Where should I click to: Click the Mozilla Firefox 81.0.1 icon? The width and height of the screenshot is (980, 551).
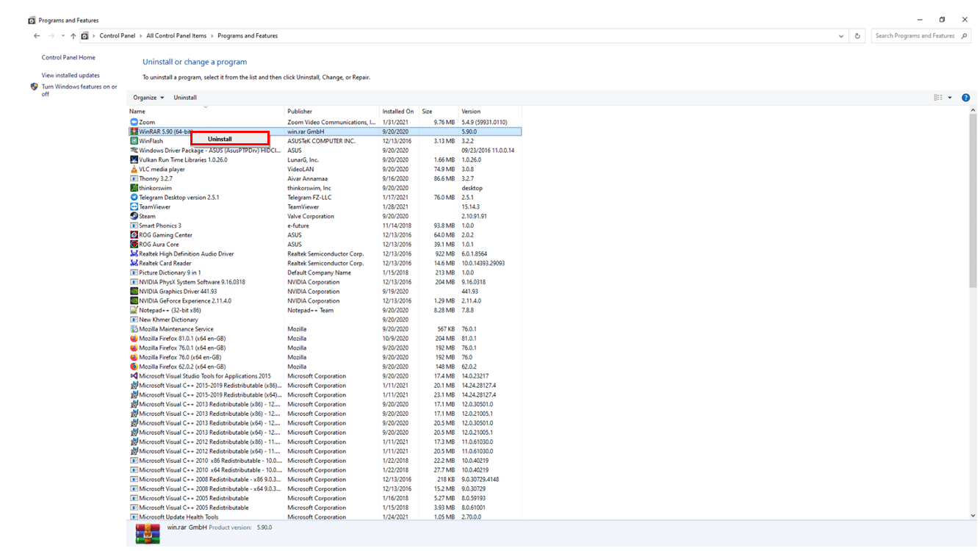pos(134,339)
